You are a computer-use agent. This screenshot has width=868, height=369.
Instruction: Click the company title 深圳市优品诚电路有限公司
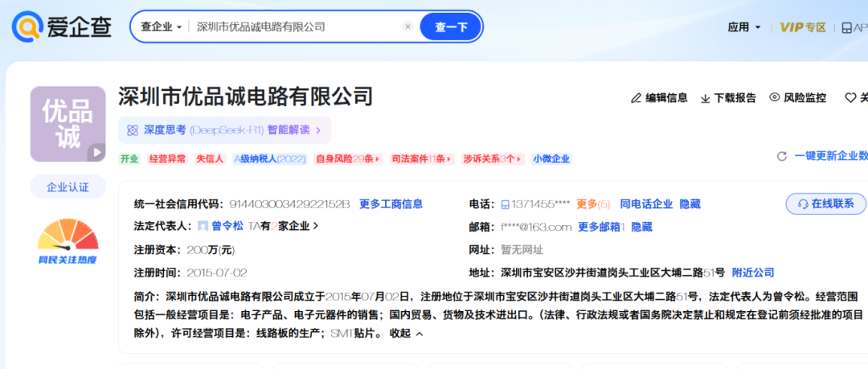click(245, 96)
